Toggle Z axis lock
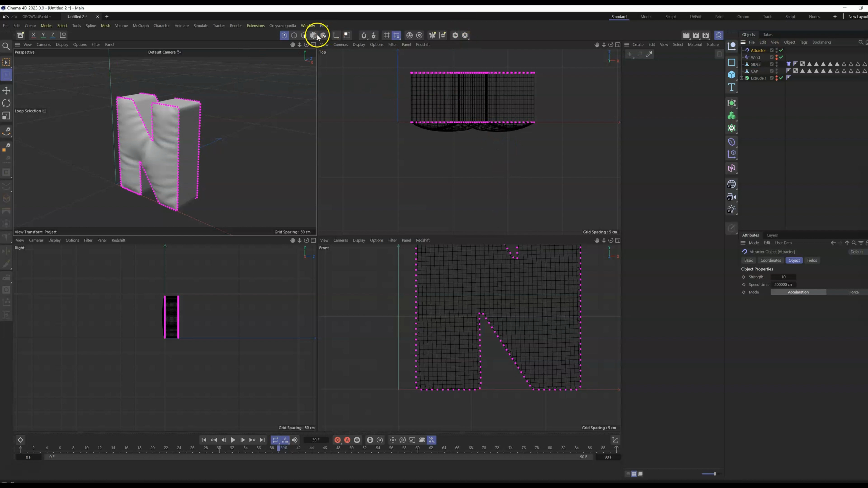868x488 pixels. pos(53,35)
